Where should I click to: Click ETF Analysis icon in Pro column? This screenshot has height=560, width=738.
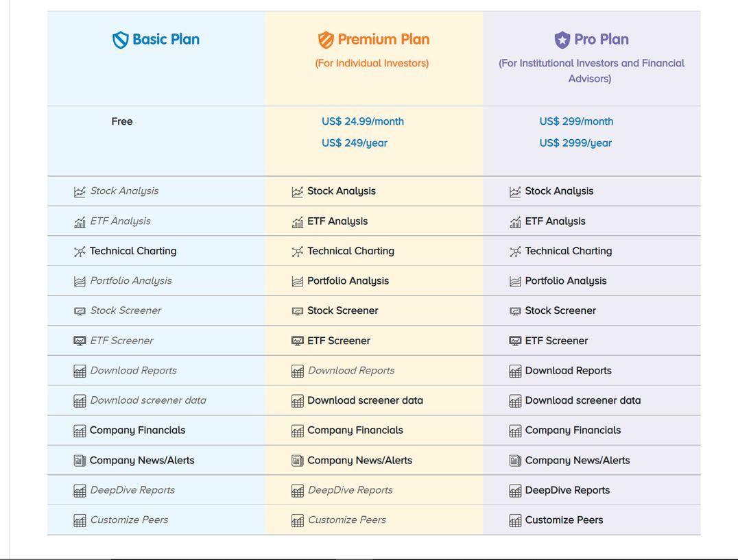tap(515, 222)
